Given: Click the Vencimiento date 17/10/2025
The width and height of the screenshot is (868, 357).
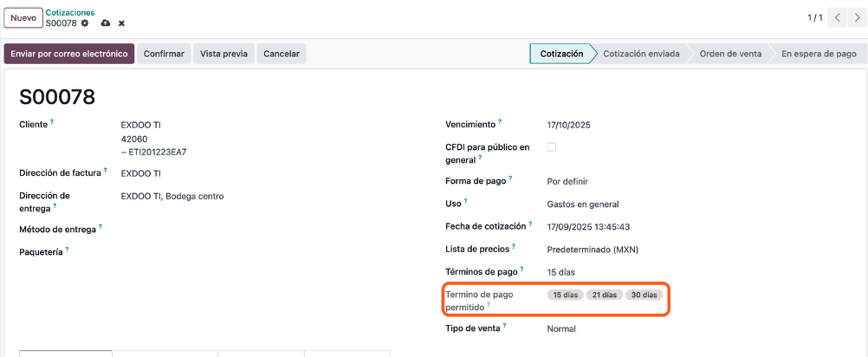Looking at the screenshot, I should (x=568, y=125).
